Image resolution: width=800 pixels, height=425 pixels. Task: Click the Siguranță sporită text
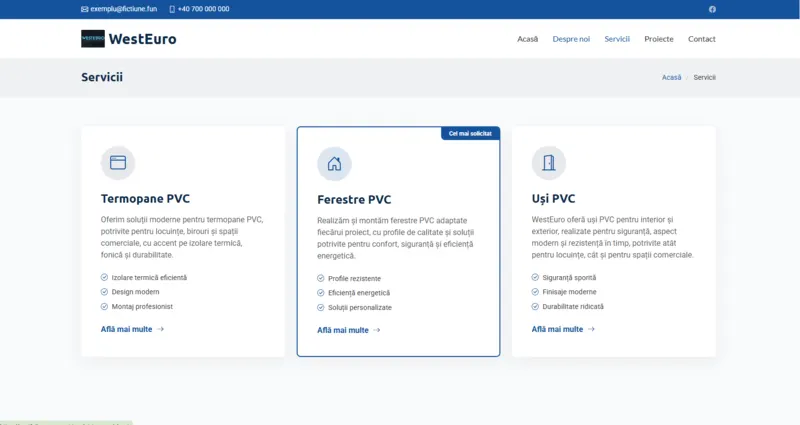click(569, 278)
